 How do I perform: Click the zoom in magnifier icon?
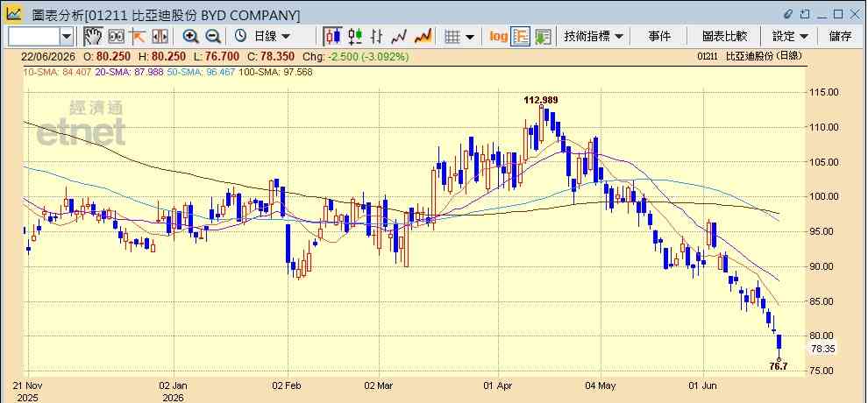(x=191, y=37)
